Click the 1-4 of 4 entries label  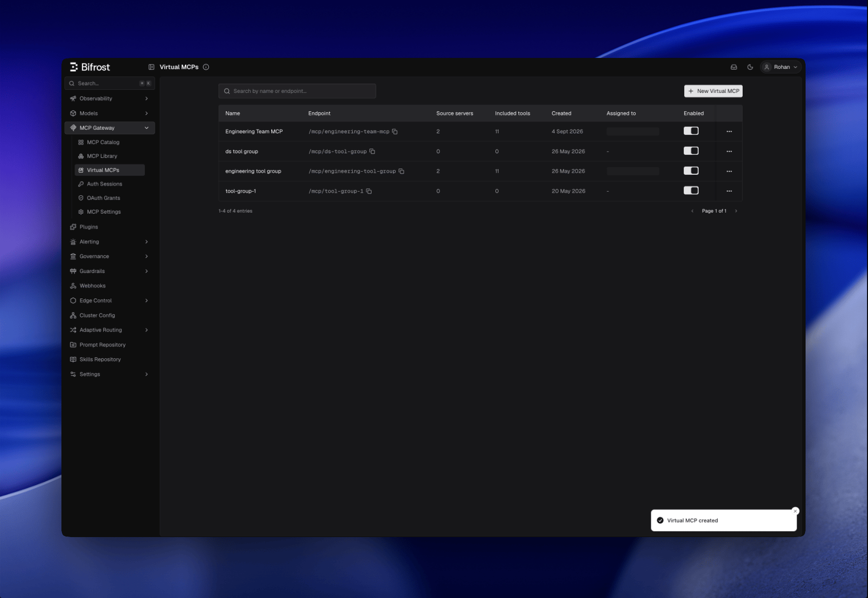[x=235, y=211]
